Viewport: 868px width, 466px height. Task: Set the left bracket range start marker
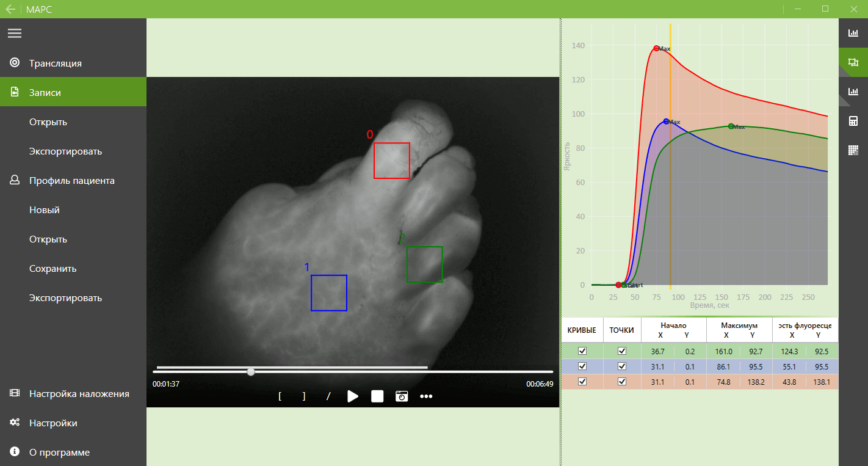[280, 396]
